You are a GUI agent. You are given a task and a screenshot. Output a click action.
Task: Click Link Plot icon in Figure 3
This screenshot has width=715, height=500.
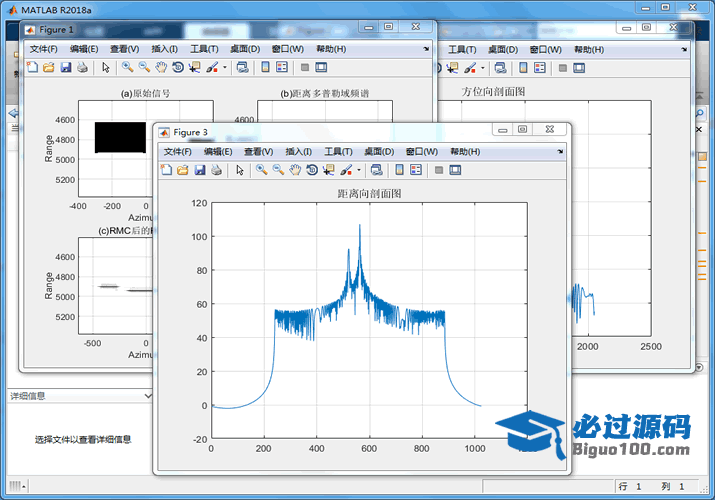[x=377, y=170]
